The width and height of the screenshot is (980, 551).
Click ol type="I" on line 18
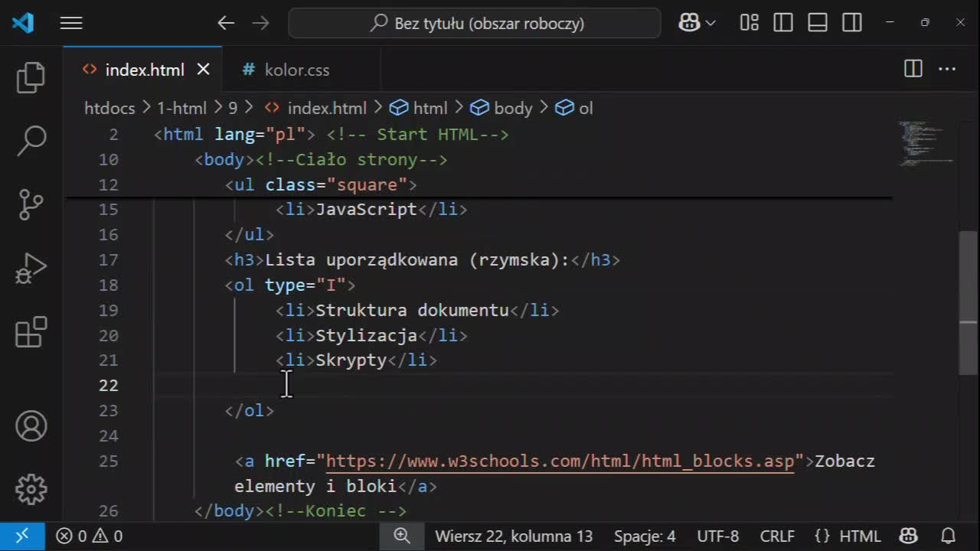pos(290,285)
